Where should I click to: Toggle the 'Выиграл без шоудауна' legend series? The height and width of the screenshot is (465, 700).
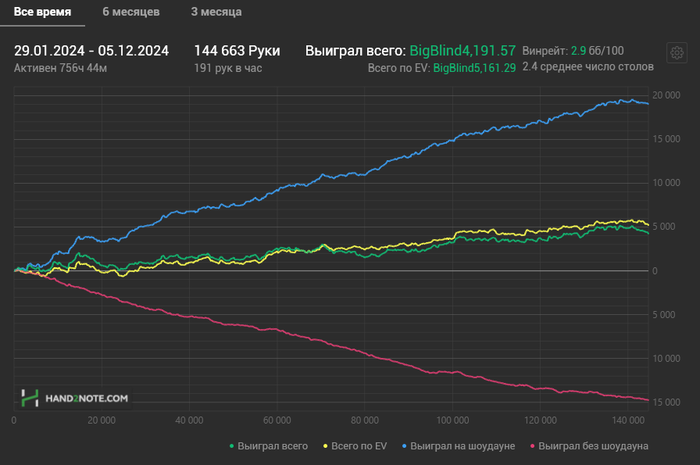click(x=589, y=446)
